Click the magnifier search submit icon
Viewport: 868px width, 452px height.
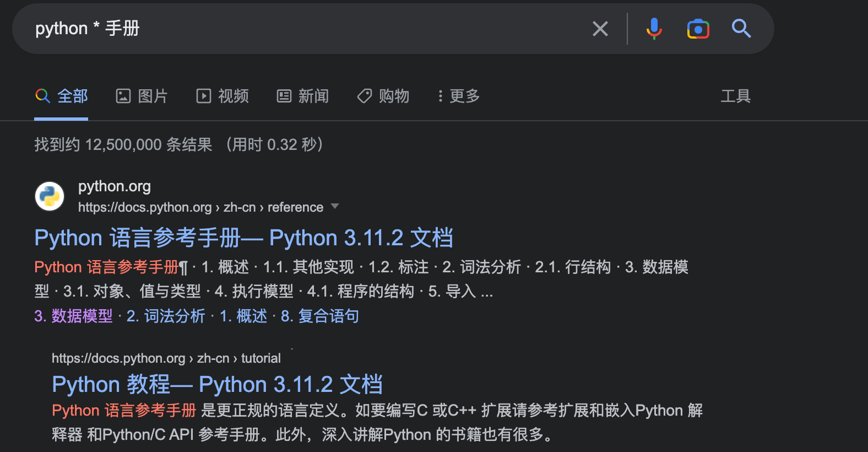point(741,29)
